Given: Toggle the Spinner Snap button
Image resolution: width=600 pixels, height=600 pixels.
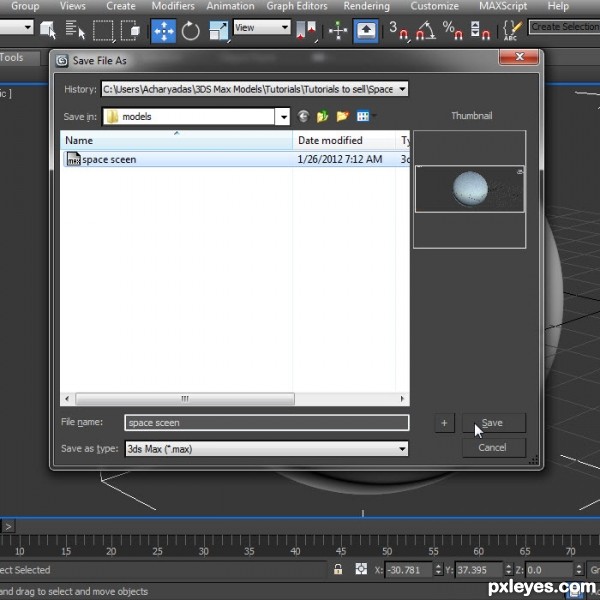Looking at the screenshot, I should tap(480, 31).
